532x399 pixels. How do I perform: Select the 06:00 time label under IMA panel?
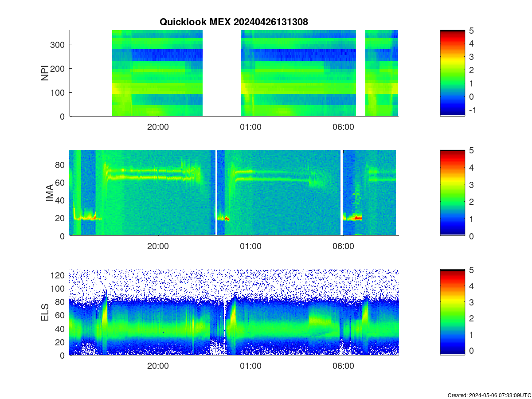tap(343, 246)
